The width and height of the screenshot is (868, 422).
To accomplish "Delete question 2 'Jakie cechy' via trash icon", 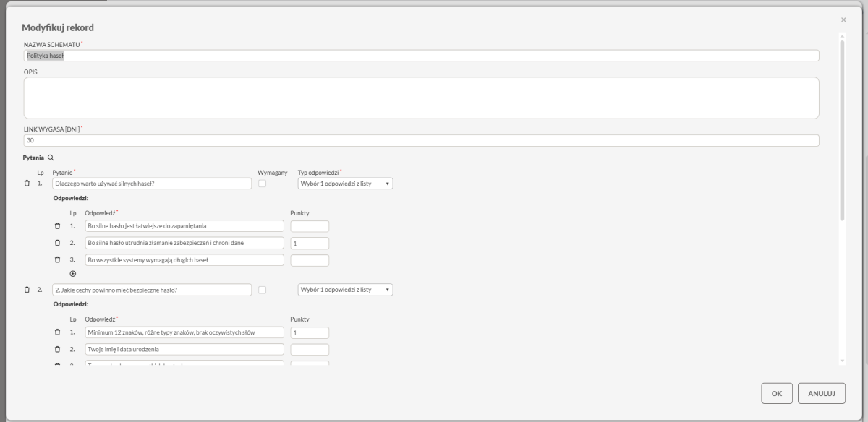I will (x=27, y=290).
